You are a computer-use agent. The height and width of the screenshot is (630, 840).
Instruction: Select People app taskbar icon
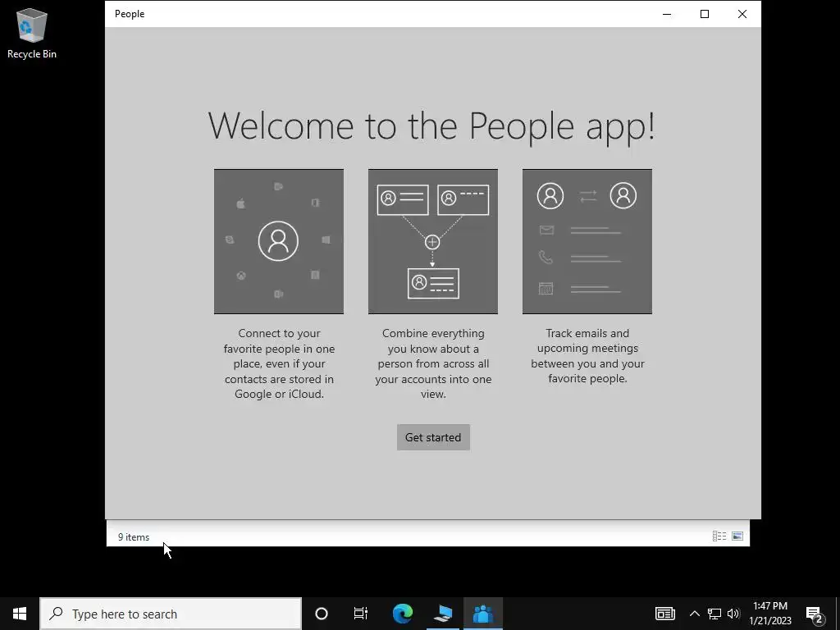tap(482, 614)
